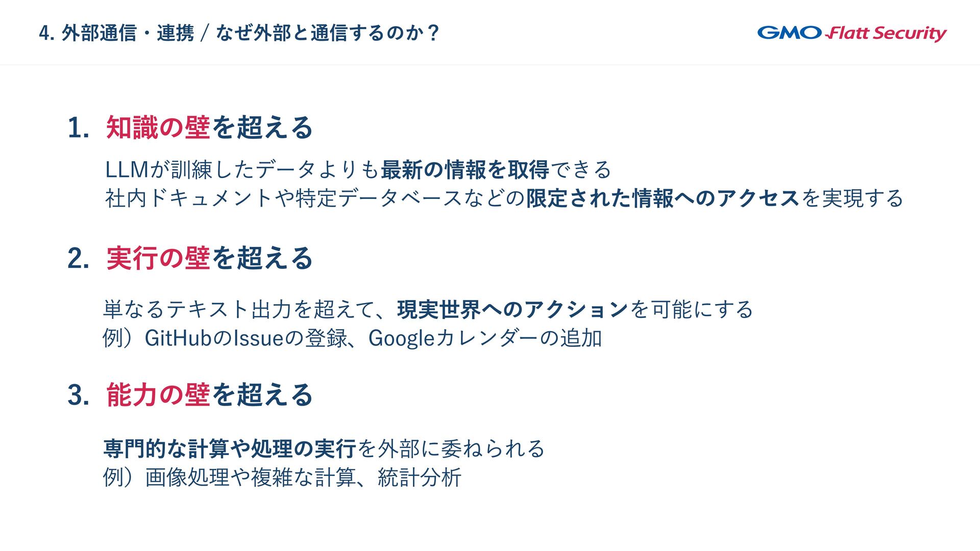
Task: Click the example line '画像処理や複雑な計算'
Action: [x=282, y=478]
